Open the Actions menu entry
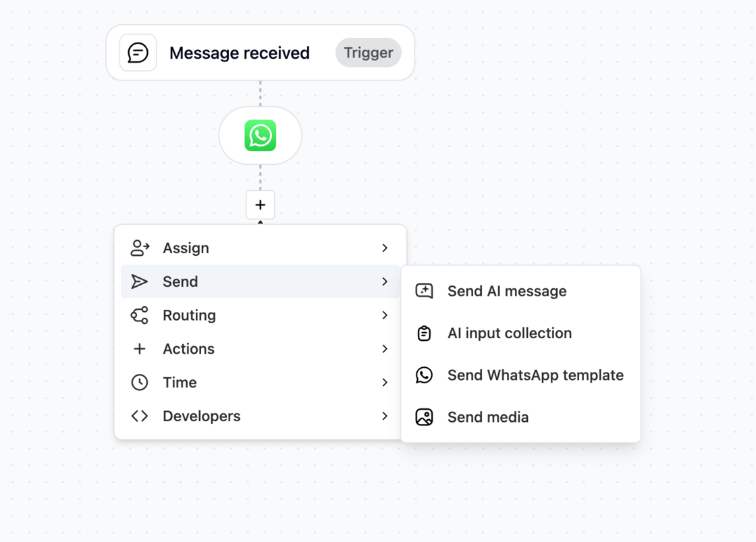Viewport: 756px width, 542px height. 261,349
